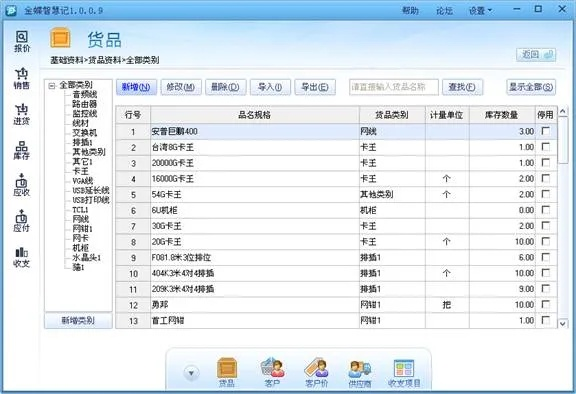Select VGA线 category in tree

[83, 181]
